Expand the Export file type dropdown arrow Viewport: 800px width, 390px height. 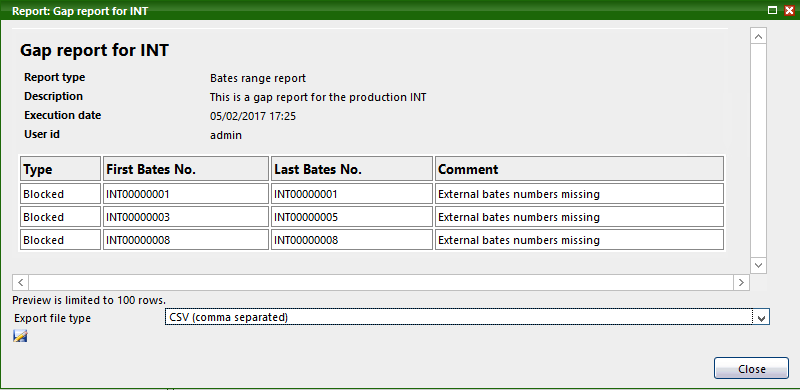pos(761,318)
